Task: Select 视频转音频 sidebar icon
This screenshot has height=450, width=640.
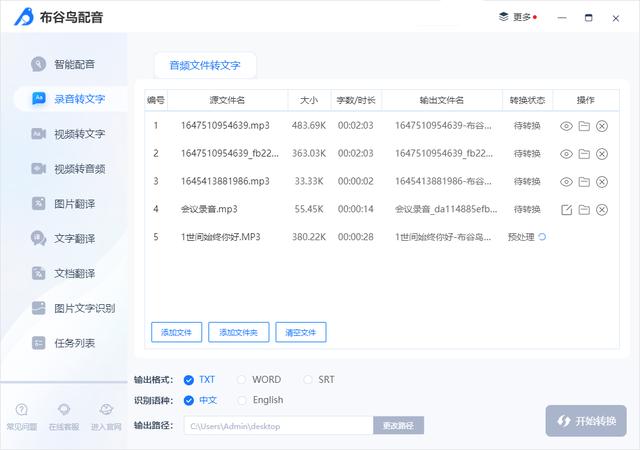Action: pyautogui.click(x=39, y=168)
